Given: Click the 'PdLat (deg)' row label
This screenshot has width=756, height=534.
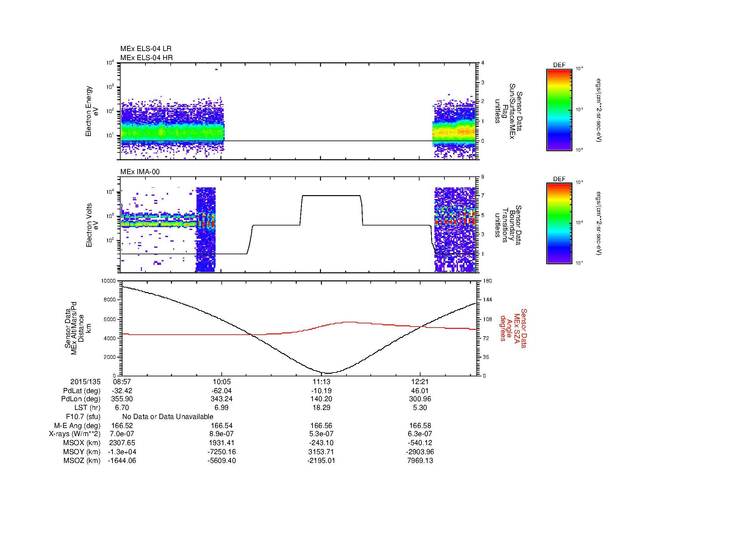Looking at the screenshot, I should [x=82, y=391].
